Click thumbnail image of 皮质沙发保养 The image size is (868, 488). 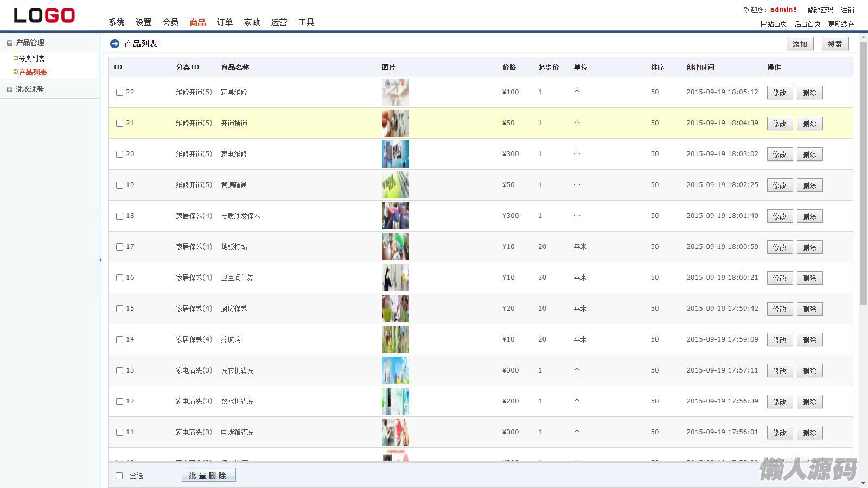click(395, 216)
